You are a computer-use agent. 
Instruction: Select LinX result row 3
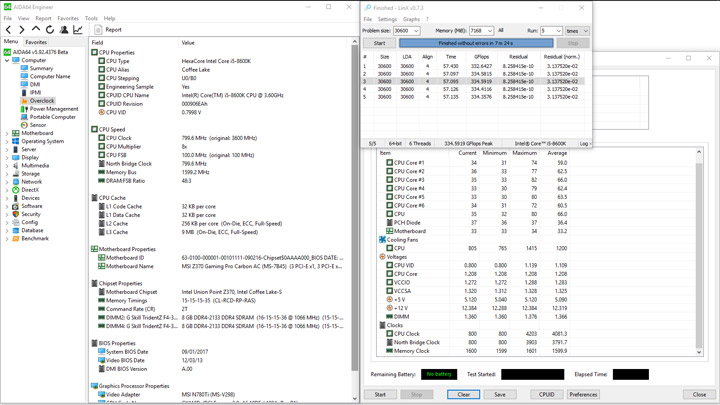[x=473, y=82]
